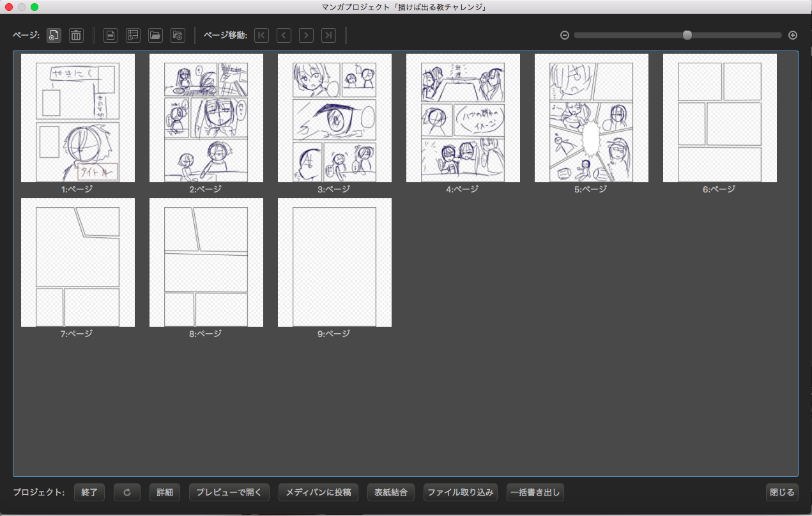Viewport: 812px width, 516px height.
Task: Click the zoom in plus icon
Action: click(793, 36)
